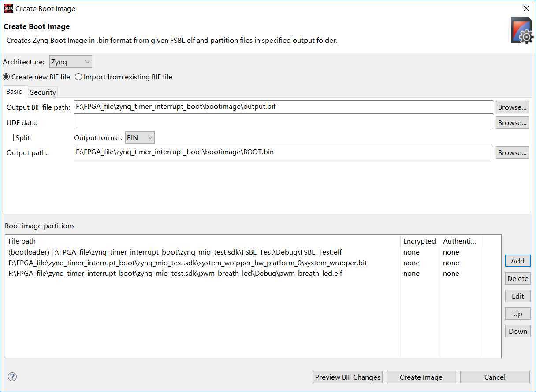This screenshot has height=392, width=536.
Task: Switch to the Security tab
Action: 43,92
